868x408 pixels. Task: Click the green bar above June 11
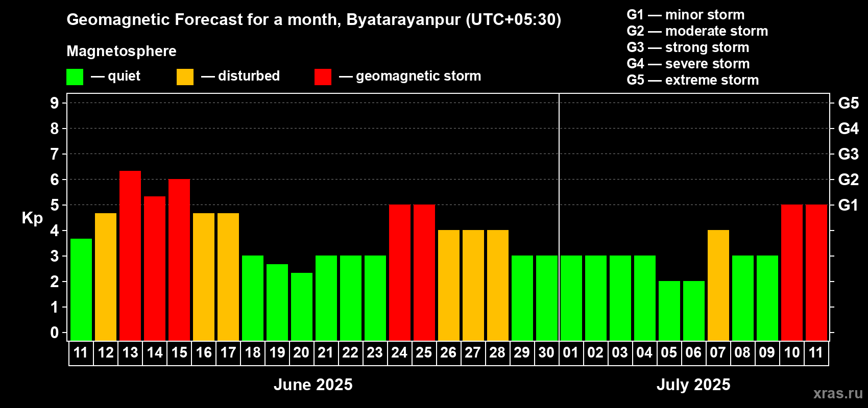(81, 290)
